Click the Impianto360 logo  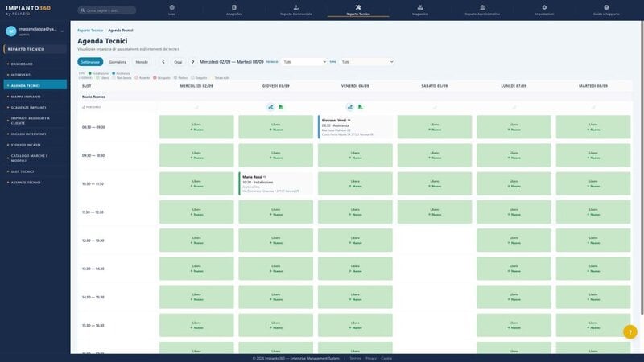click(x=28, y=10)
